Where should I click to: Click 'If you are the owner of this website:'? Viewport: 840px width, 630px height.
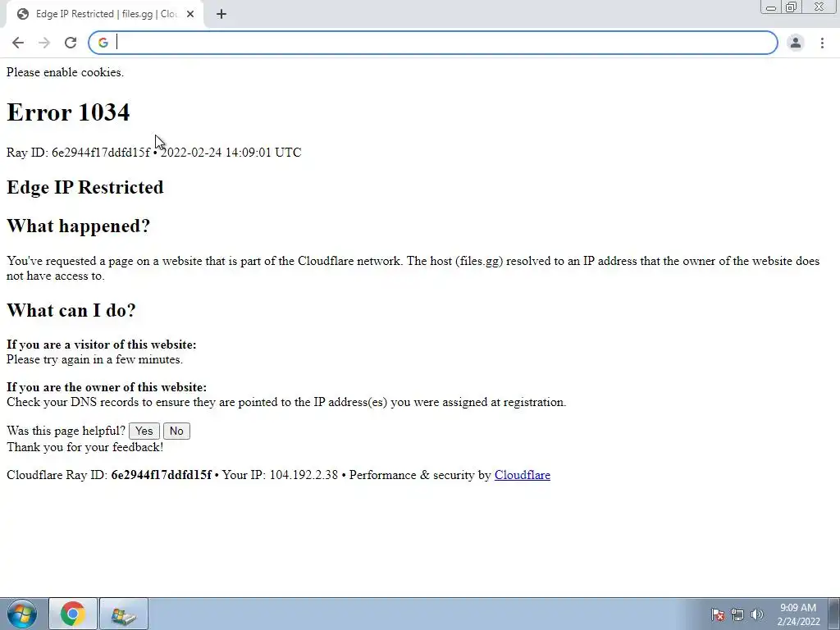107,387
